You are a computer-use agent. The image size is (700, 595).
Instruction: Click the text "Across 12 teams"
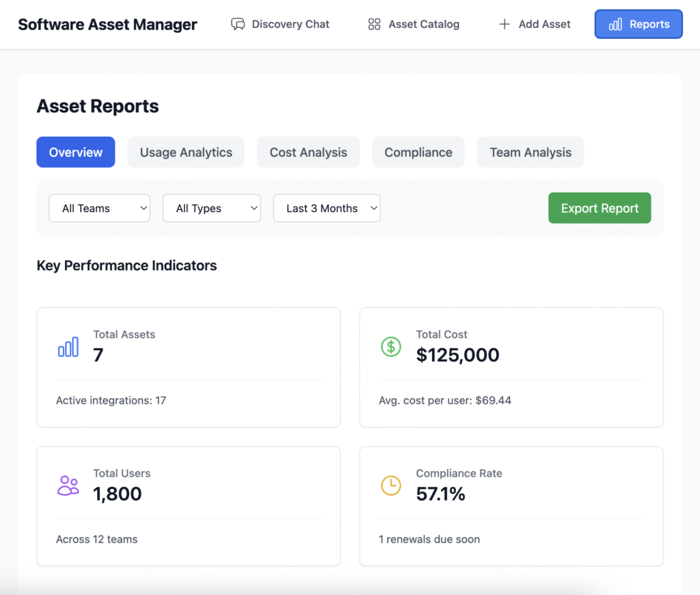click(97, 540)
